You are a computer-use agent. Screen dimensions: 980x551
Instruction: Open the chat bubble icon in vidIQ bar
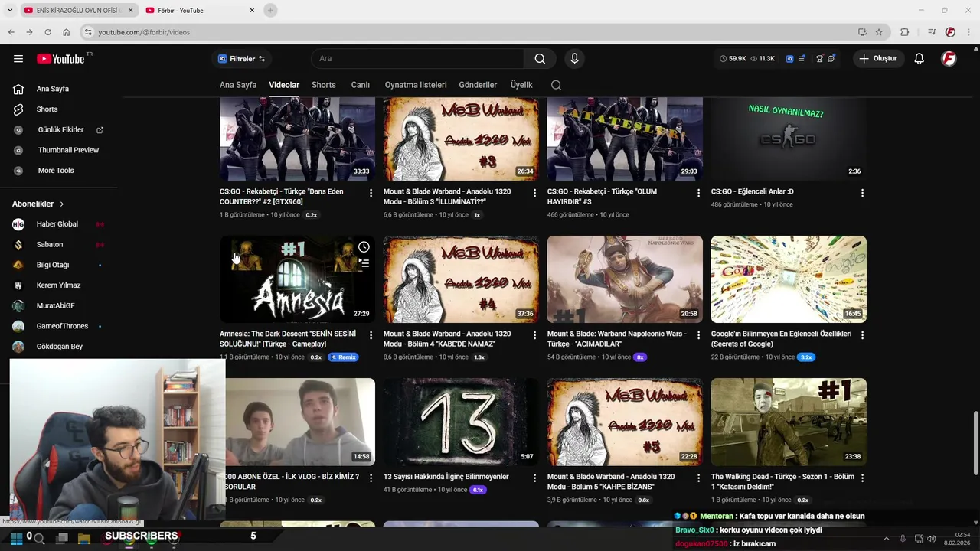point(831,59)
